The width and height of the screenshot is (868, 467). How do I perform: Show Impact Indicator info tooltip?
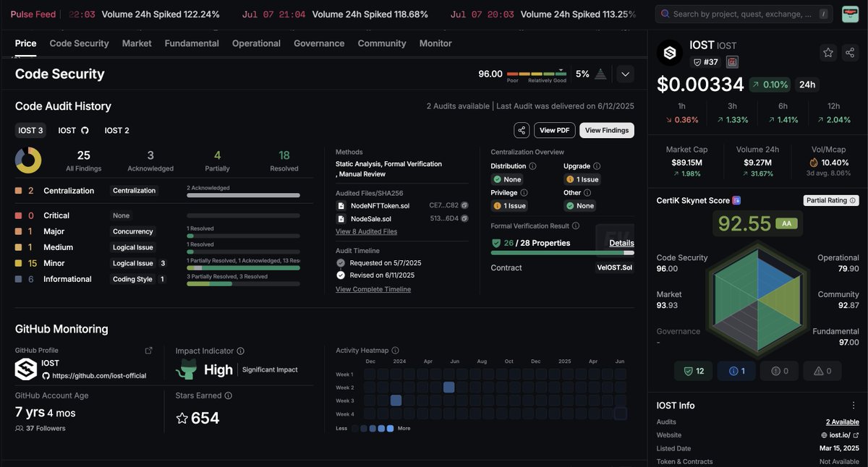point(240,351)
